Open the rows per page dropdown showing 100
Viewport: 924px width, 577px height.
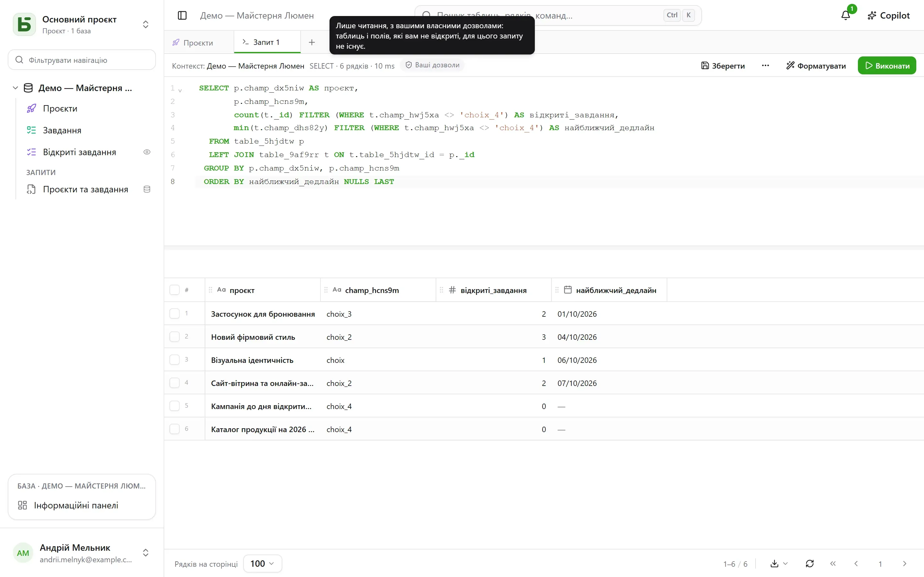[x=262, y=564]
